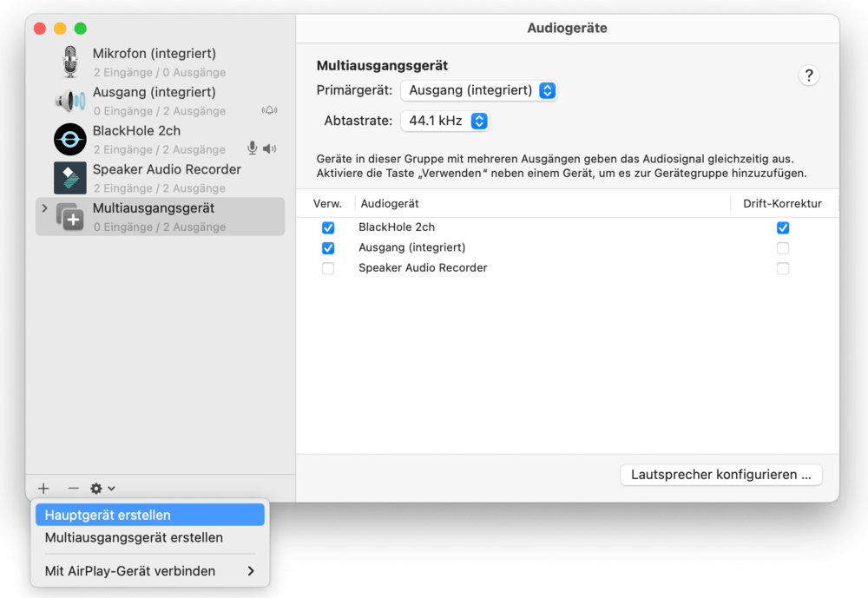The width and height of the screenshot is (868, 598).
Task: Uncheck Verwenden for BlackHole 2ch
Action: [328, 227]
